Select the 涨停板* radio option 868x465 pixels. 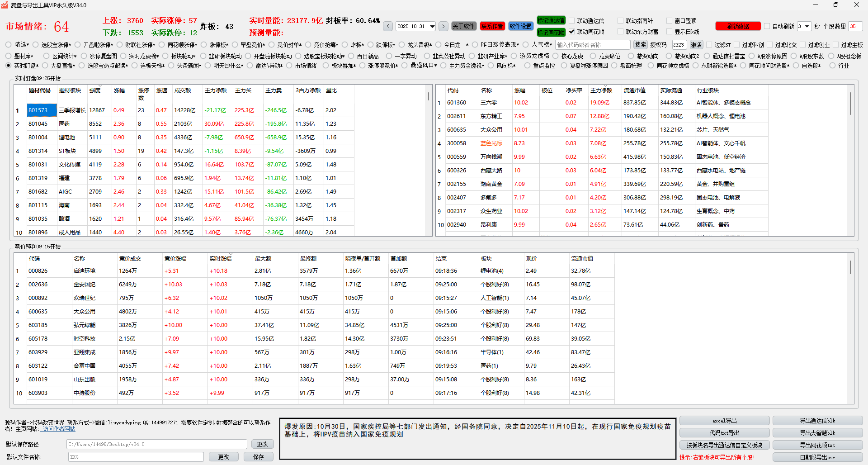[204, 45]
